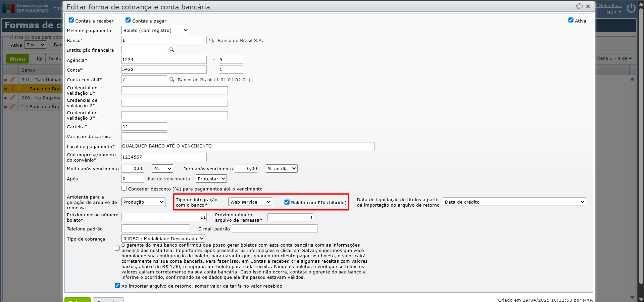Click the power logout icon
This screenshot has height=302, width=644.
click(631, 8)
